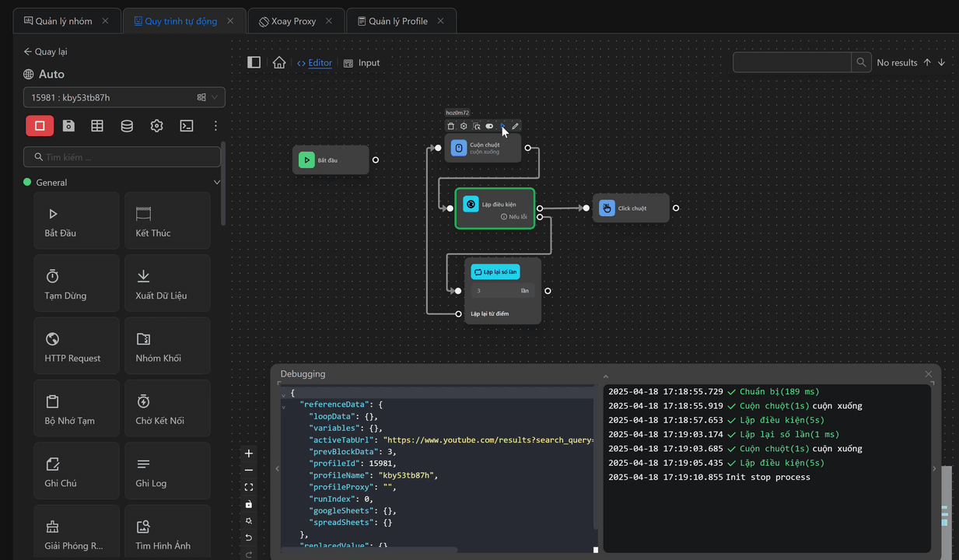Screen dimensions: 959x560
Task: Select the Bắt Đầu block in the sidebar
Action: click(76, 219)
